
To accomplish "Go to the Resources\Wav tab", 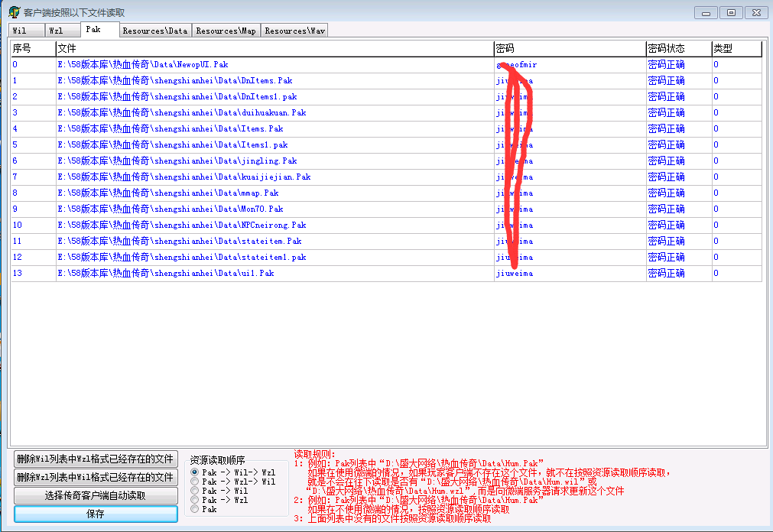I will 294,31.
